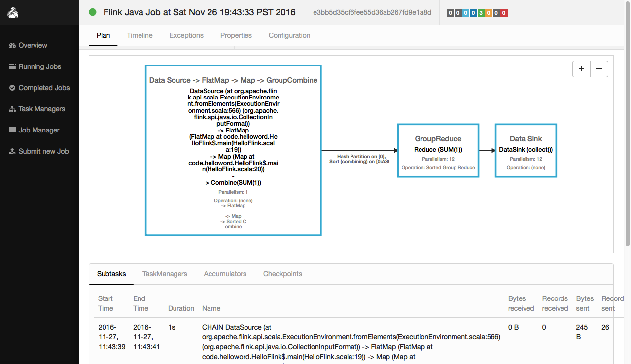Click the blue status count badge
631x364 pixels.
point(473,13)
